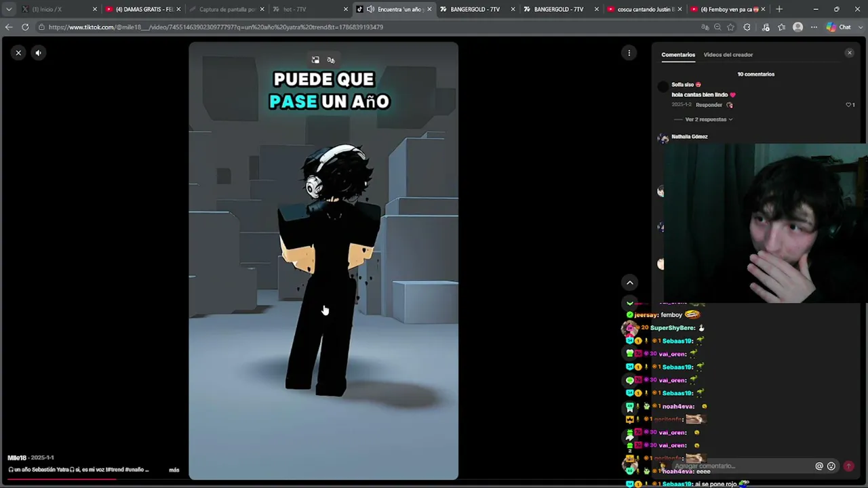
Task: Reload the TikTok page
Action: [25, 27]
